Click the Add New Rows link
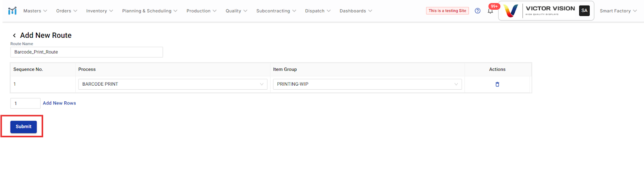The width and height of the screenshot is (644, 195). point(59,103)
